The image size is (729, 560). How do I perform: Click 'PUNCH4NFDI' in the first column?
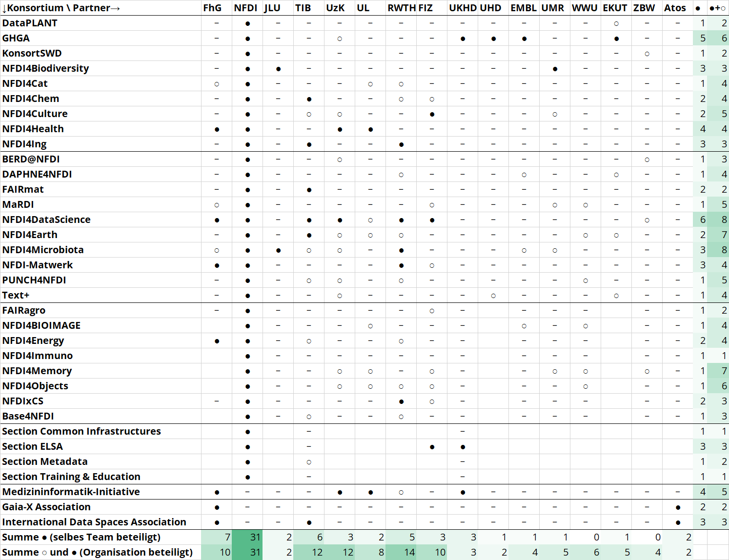point(34,280)
